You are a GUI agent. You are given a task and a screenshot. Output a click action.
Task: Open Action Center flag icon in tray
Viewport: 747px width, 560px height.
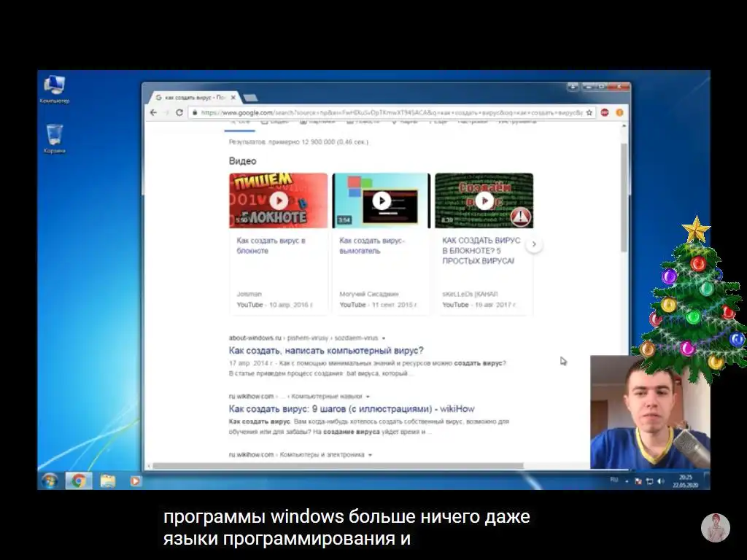tap(638, 481)
